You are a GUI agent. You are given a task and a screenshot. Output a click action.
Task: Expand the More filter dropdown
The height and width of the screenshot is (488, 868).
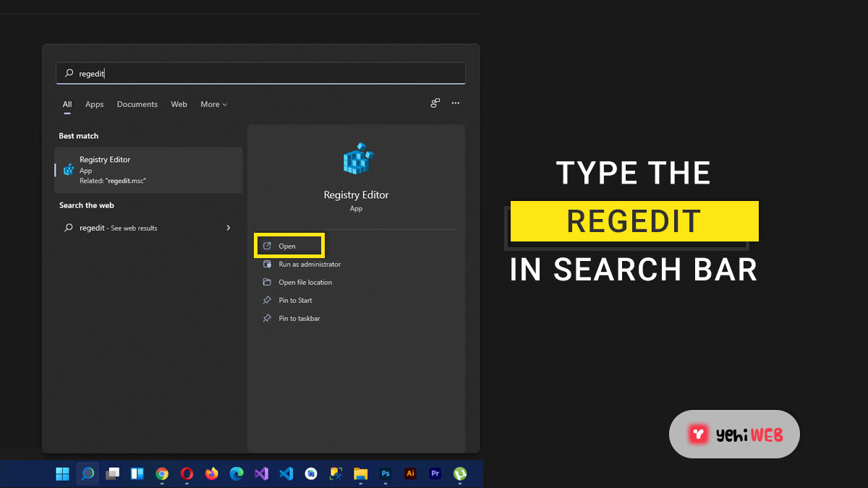[213, 104]
